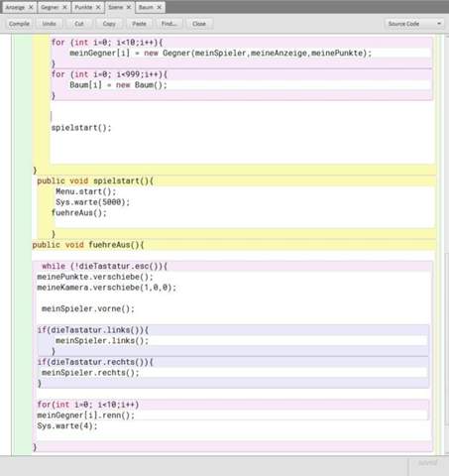Switch to the Gegner tab
The width and height of the screenshot is (449, 476).
click(x=50, y=7)
